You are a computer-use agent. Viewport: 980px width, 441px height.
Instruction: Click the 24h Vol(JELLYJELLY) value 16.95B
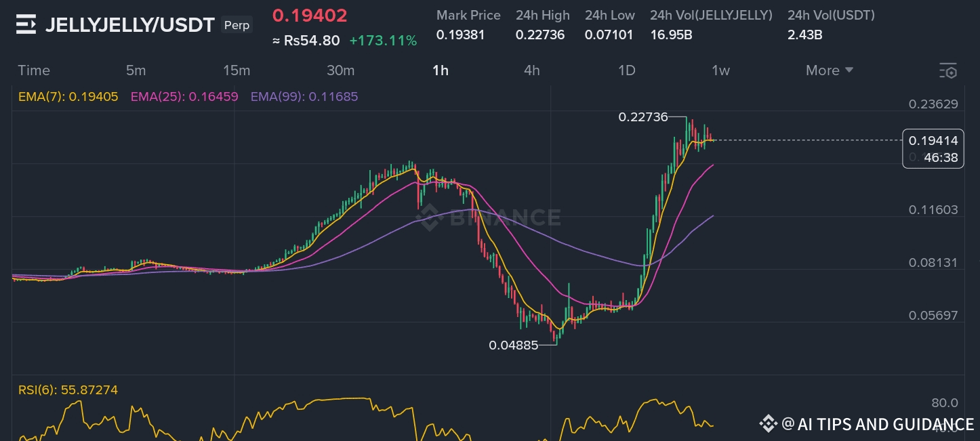pyautogui.click(x=671, y=35)
